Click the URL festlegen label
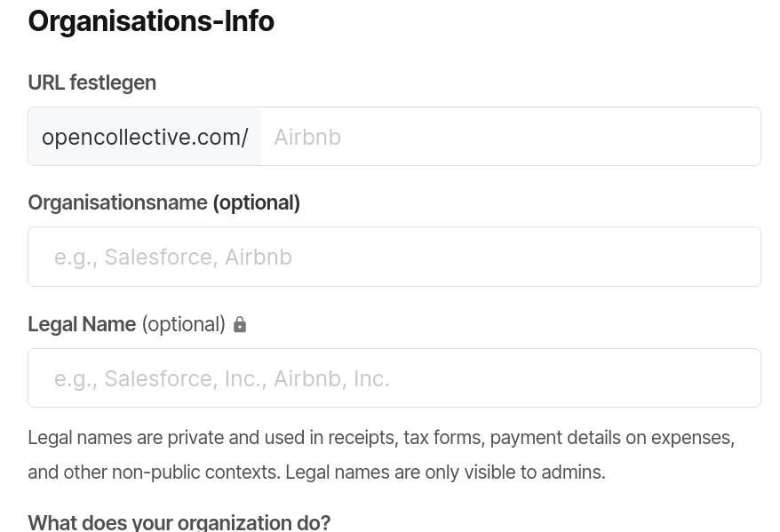This screenshot has height=532, width=780. [x=92, y=83]
